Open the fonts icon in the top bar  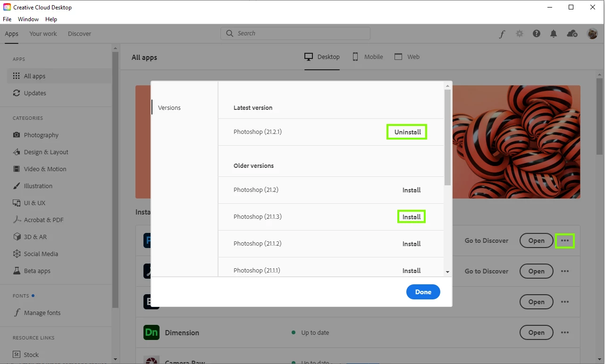(502, 34)
